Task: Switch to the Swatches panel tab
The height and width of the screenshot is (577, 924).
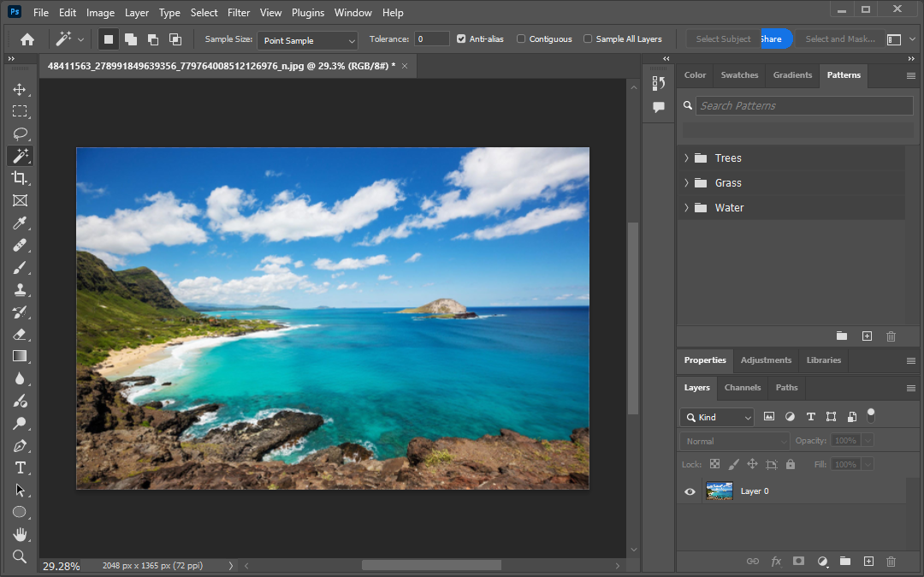Action: [739, 75]
